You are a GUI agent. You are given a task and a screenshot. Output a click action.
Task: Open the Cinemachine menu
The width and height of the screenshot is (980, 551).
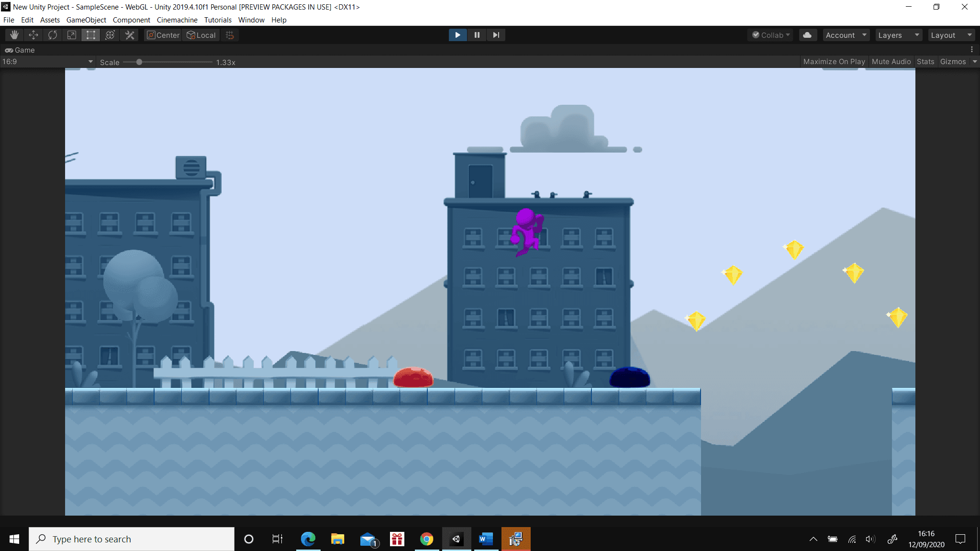point(177,20)
